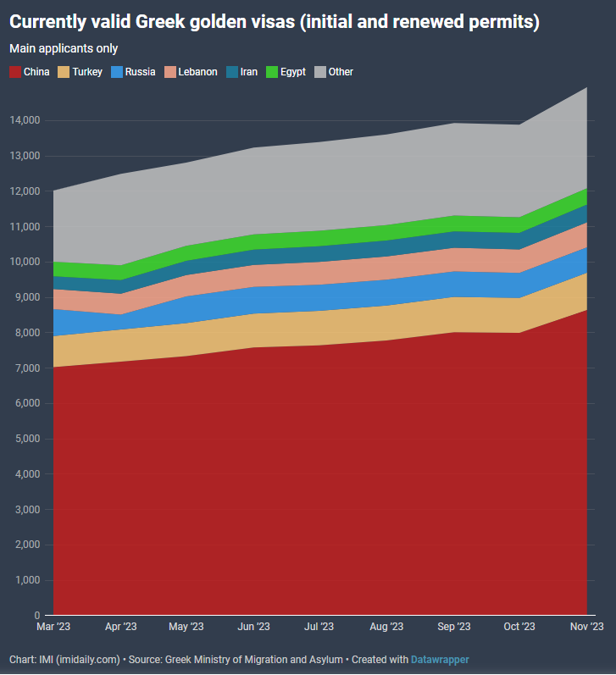Click the 14,000 y-axis value
616x675 pixels.
(x=25, y=120)
